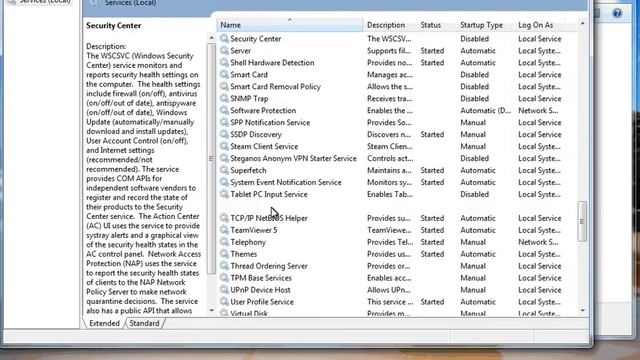Click the Tablet PC Input Service icon

224,194
